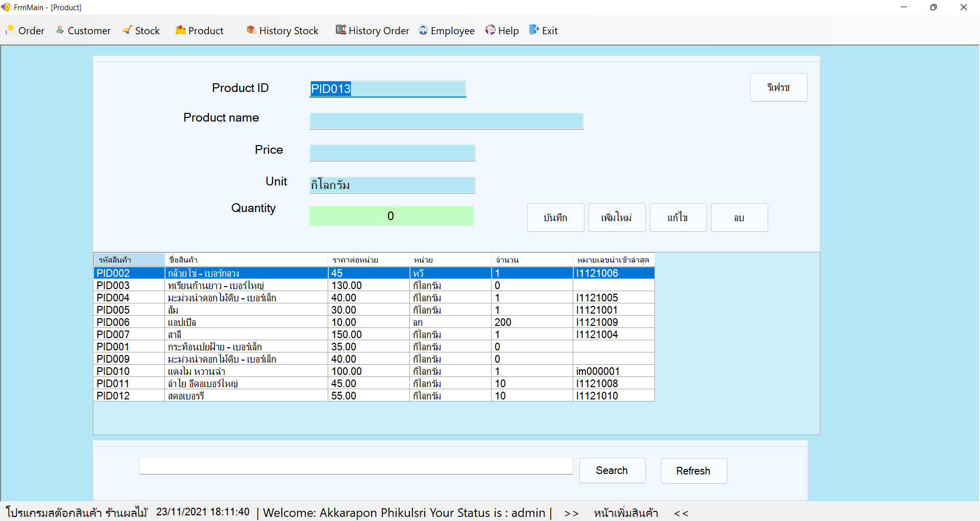The image size is (980, 521).
Task: Click the import number I1121010
Action: click(614, 395)
